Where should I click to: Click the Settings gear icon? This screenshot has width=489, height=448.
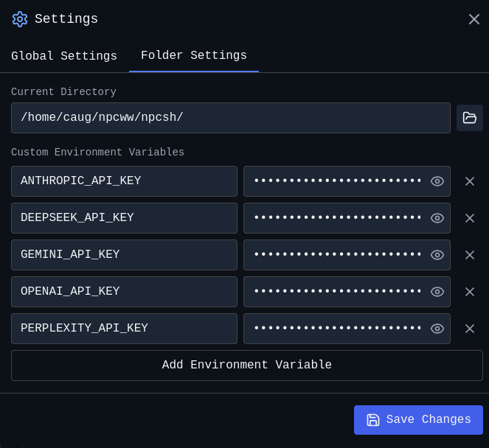tap(20, 19)
